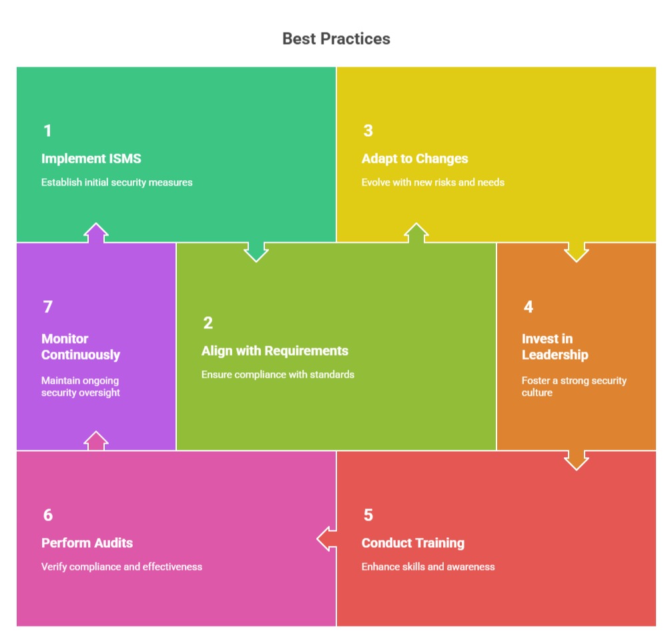The width and height of the screenshot is (672, 636).
Task: Click the number 1 in the green block
Action: (x=47, y=131)
